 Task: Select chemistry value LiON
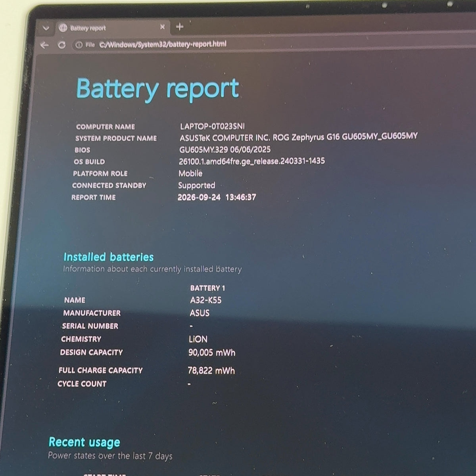click(x=198, y=339)
